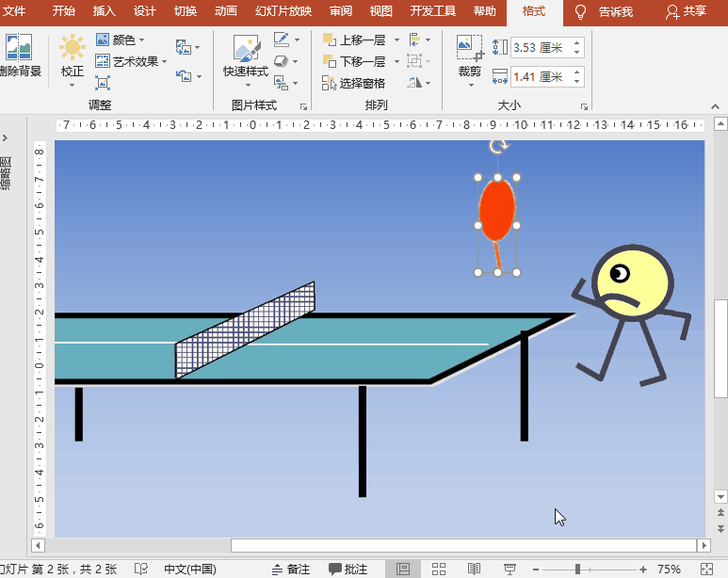Fit slide to current window icon
This screenshot has width=728, height=578.
(706, 570)
